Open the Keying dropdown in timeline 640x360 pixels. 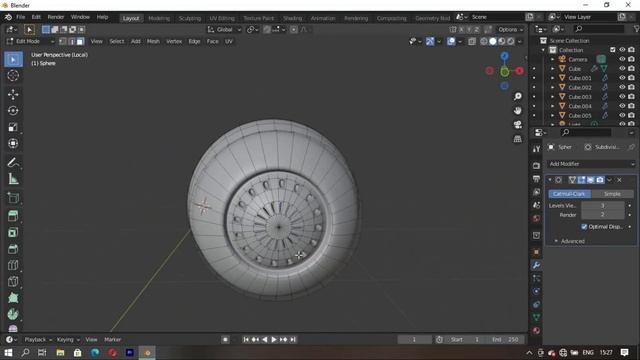[68, 340]
